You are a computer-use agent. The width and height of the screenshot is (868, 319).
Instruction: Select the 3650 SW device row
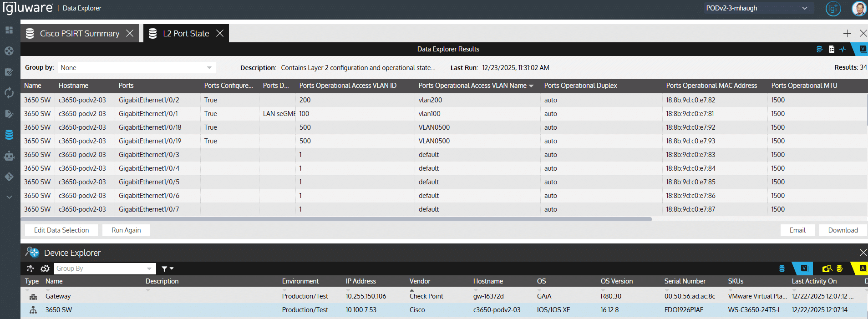pos(444,310)
